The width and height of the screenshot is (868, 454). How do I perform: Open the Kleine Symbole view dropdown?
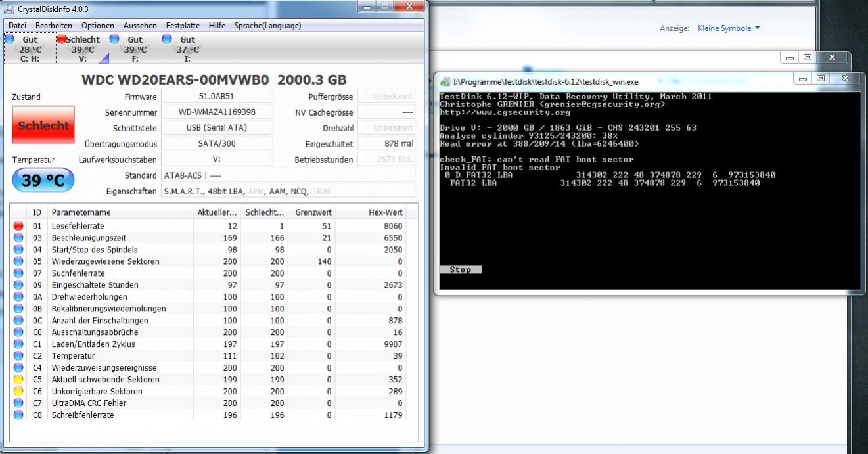click(x=729, y=28)
